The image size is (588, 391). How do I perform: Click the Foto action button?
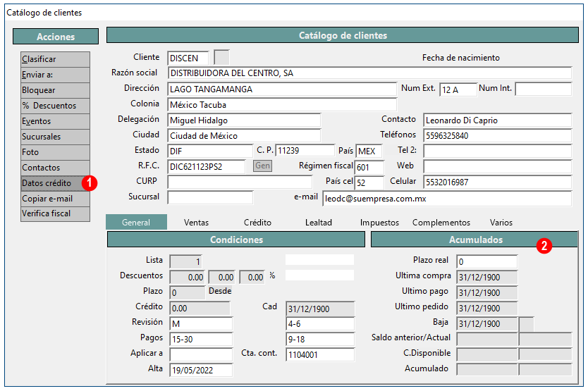pyautogui.click(x=55, y=152)
